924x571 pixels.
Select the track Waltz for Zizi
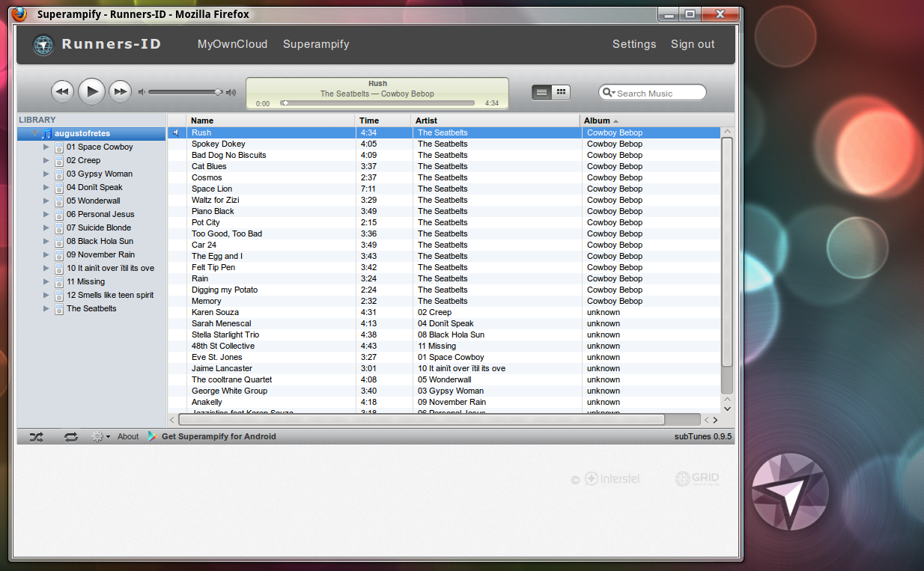(x=444, y=200)
